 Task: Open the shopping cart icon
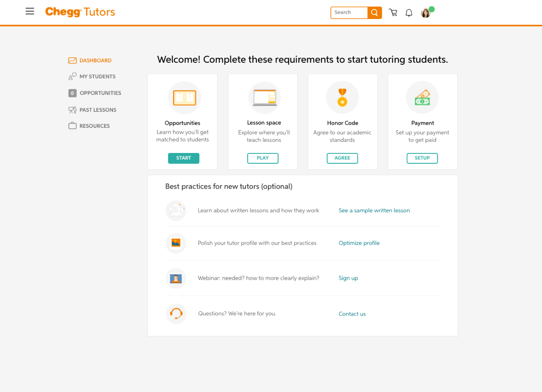pos(393,12)
